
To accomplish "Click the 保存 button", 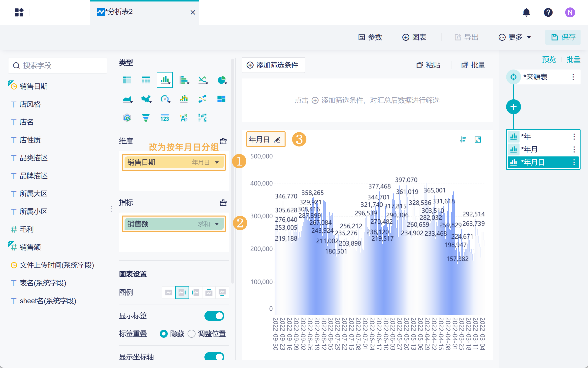I will pos(563,37).
